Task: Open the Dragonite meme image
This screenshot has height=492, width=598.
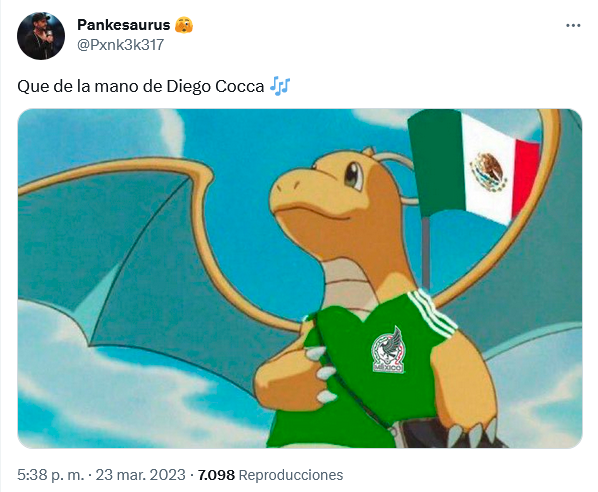Action: coord(300,278)
